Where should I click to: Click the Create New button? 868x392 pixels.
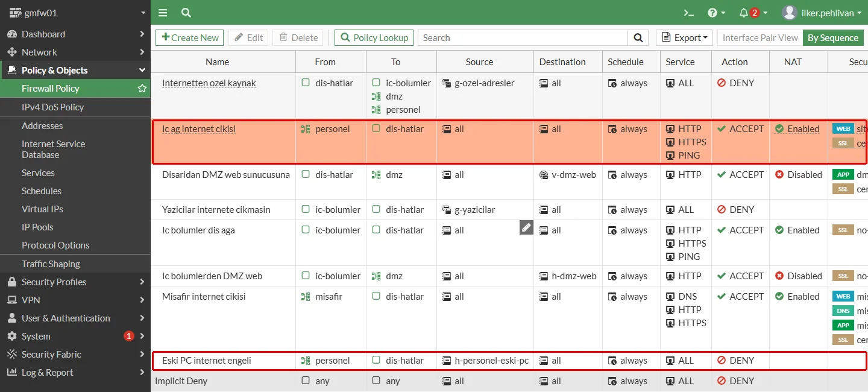tap(190, 38)
